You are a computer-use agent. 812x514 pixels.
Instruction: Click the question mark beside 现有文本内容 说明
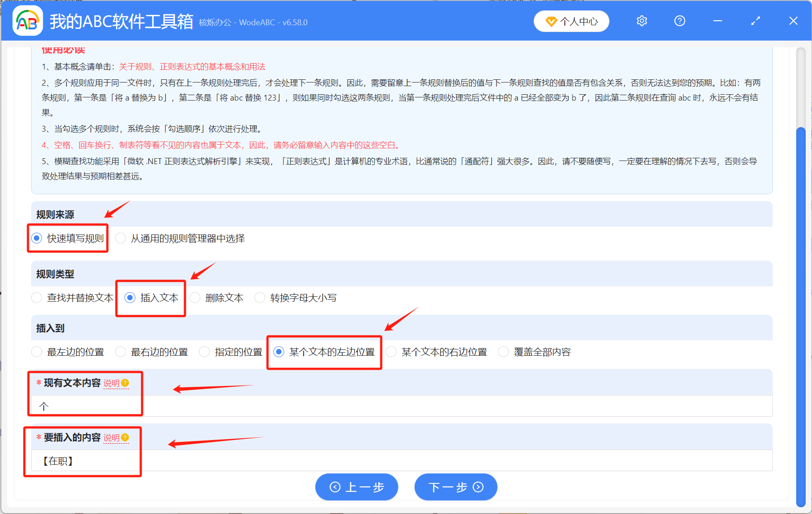tap(125, 382)
